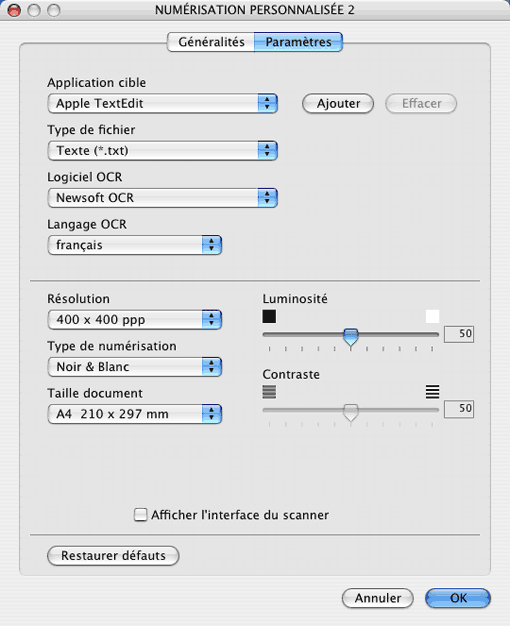Open the Application cible dropdown

point(163,103)
